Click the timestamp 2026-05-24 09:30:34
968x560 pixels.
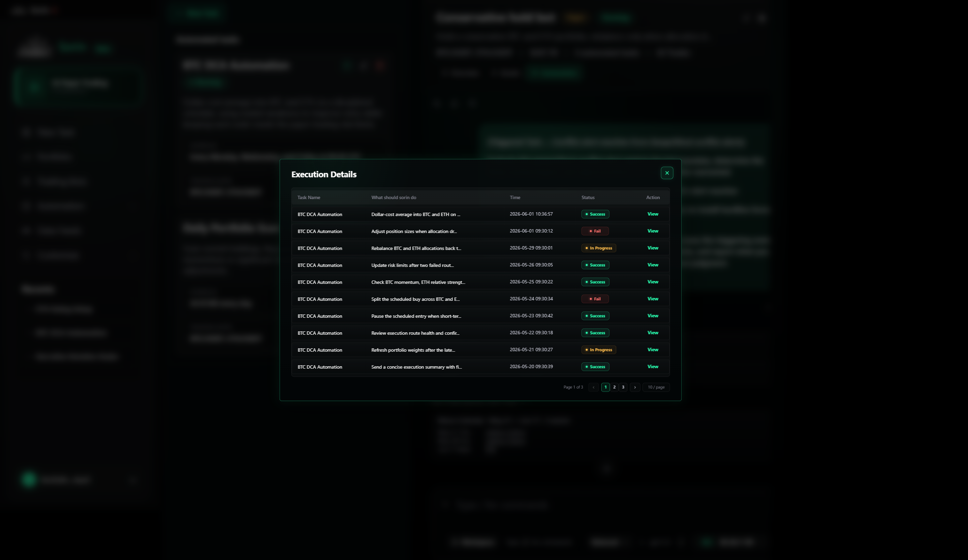531,299
